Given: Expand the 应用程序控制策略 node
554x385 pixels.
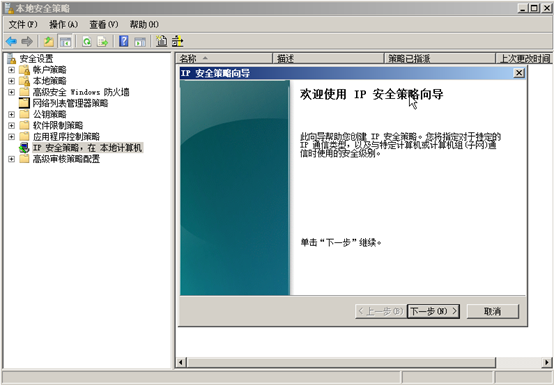Looking at the screenshot, I should click(11, 137).
